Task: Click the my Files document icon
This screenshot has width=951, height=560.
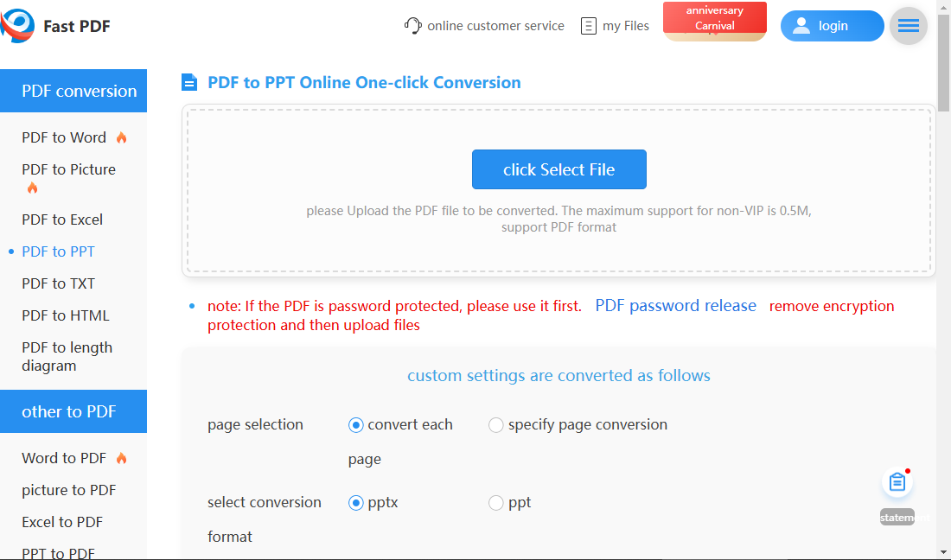Action: pyautogui.click(x=589, y=26)
